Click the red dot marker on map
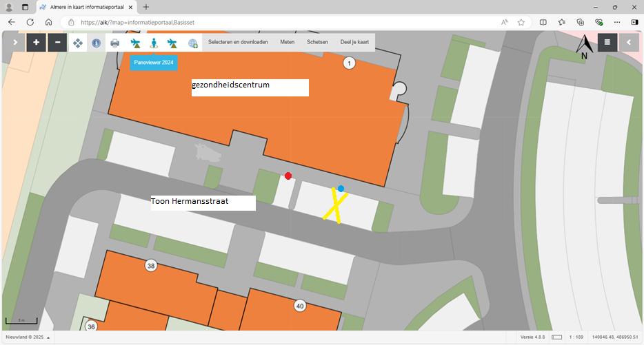The image size is (644, 345). (288, 176)
